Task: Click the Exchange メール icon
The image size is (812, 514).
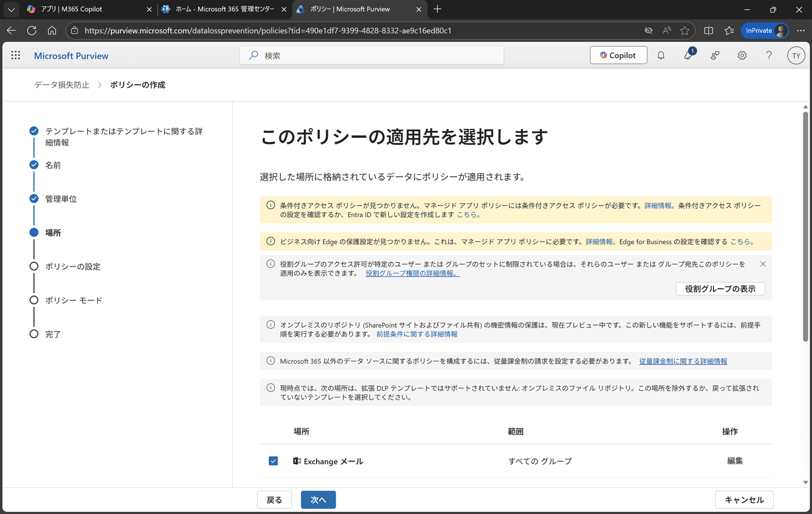Action: [297, 461]
